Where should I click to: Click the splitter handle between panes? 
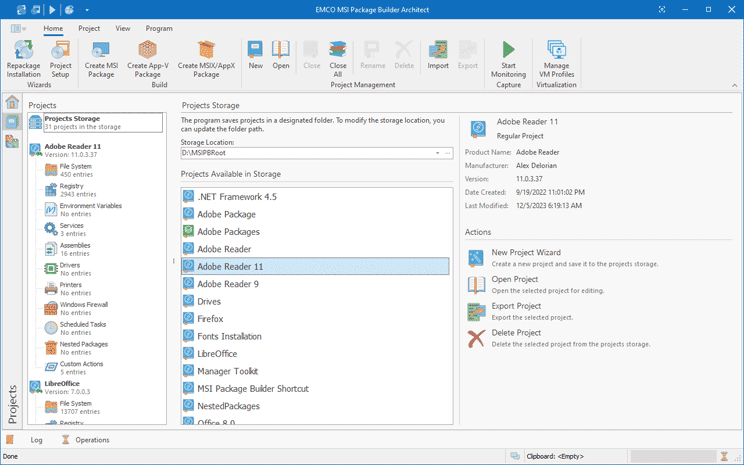coord(174,261)
